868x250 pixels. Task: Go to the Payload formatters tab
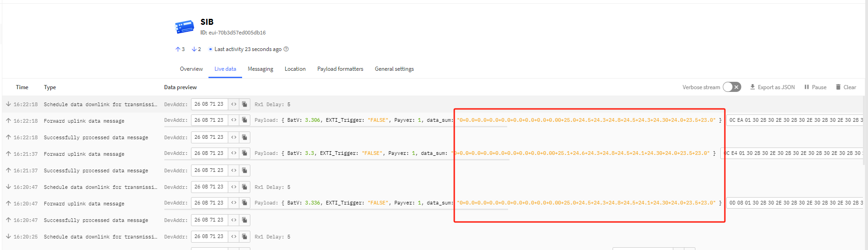340,69
